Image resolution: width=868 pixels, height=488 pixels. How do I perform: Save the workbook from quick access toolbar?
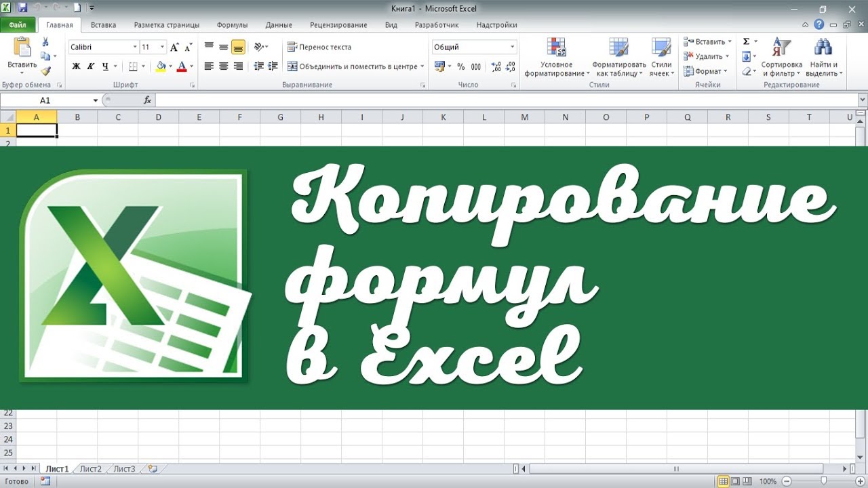tap(22, 8)
